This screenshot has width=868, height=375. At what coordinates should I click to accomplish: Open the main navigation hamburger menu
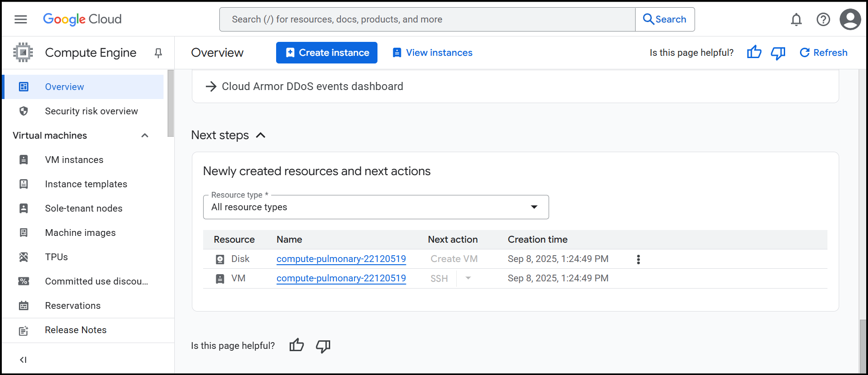21,19
